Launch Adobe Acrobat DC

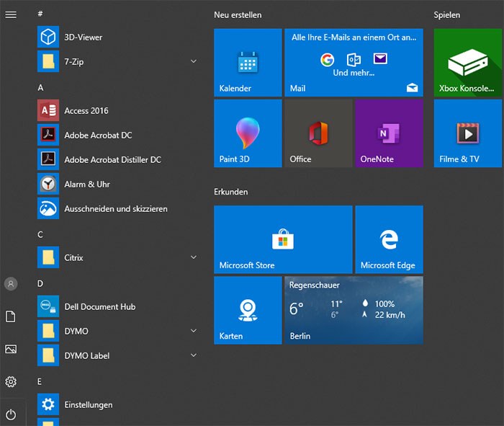pyautogui.click(x=117, y=135)
